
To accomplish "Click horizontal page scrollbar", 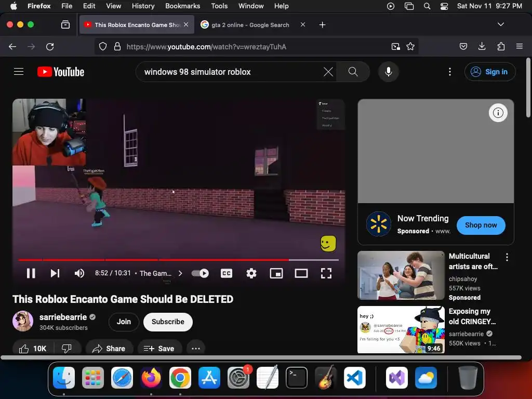I will tap(261, 357).
